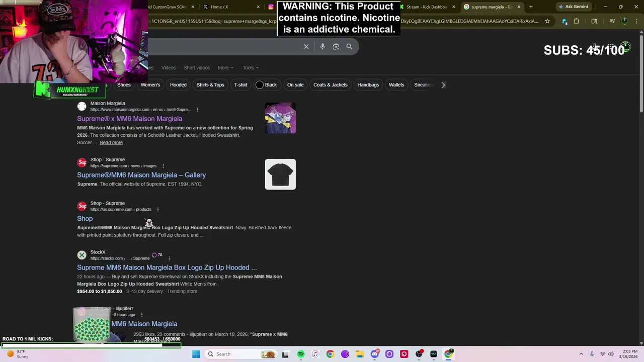Open Apple Music from the taskbar
The height and width of the screenshot is (362, 644).
[x=315, y=354]
